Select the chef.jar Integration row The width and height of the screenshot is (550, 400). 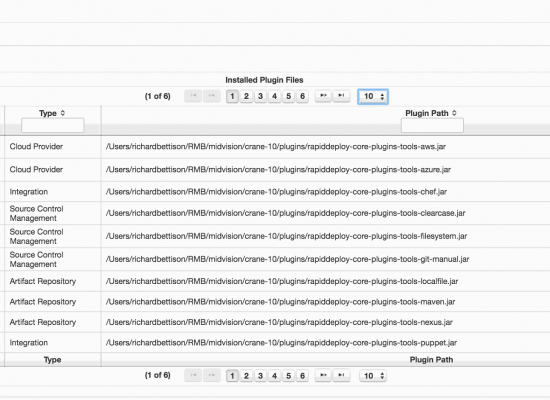click(x=275, y=192)
